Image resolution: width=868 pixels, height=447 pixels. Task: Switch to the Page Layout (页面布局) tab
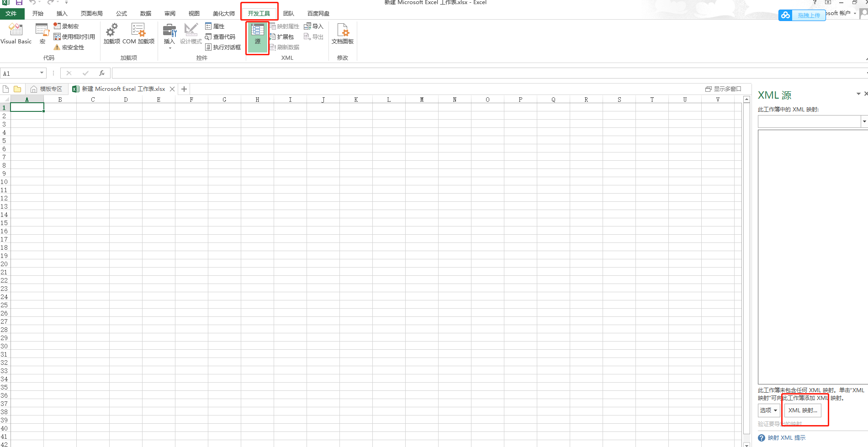(91, 14)
